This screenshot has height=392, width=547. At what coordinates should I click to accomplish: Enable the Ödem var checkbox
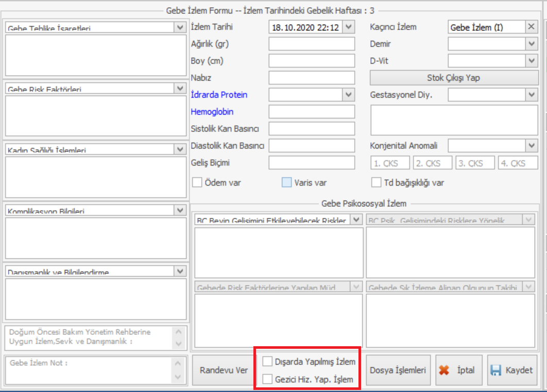pyautogui.click(x=197, y=183)
